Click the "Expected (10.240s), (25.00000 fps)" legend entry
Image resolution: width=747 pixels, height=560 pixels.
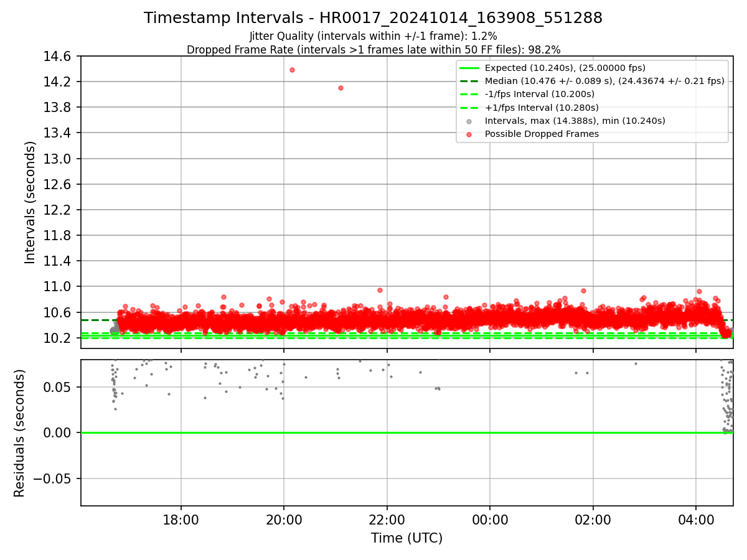coord(565,68)
